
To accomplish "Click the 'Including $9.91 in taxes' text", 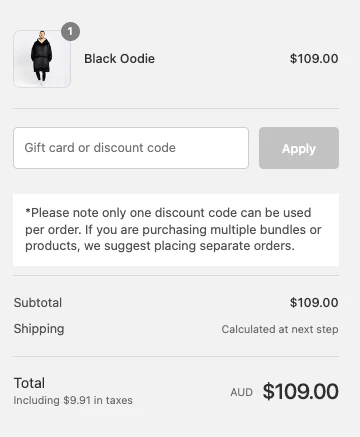I will [73, 400].
